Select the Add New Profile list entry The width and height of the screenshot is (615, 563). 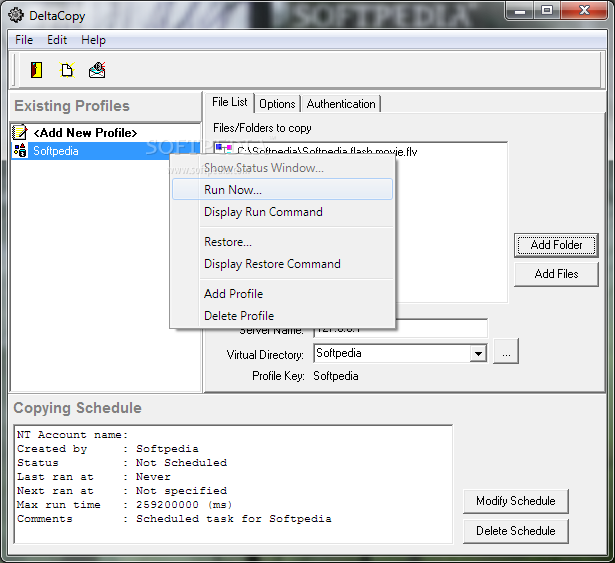106,133
